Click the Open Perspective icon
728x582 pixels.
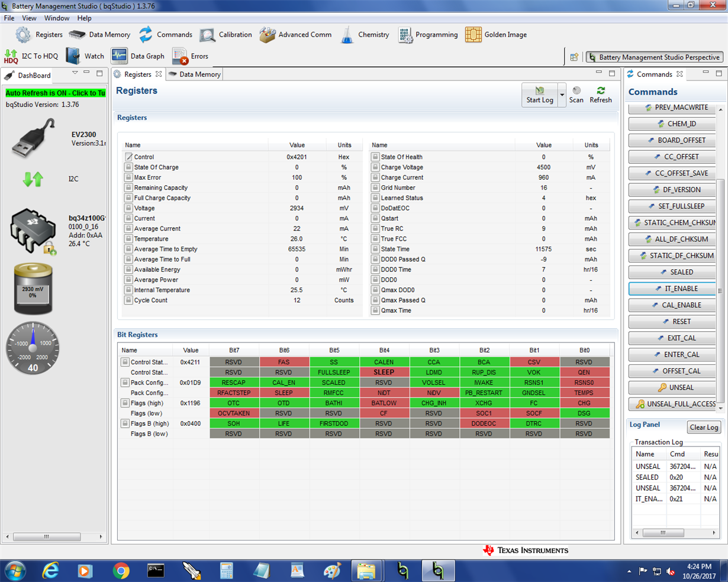coord(574,57)
